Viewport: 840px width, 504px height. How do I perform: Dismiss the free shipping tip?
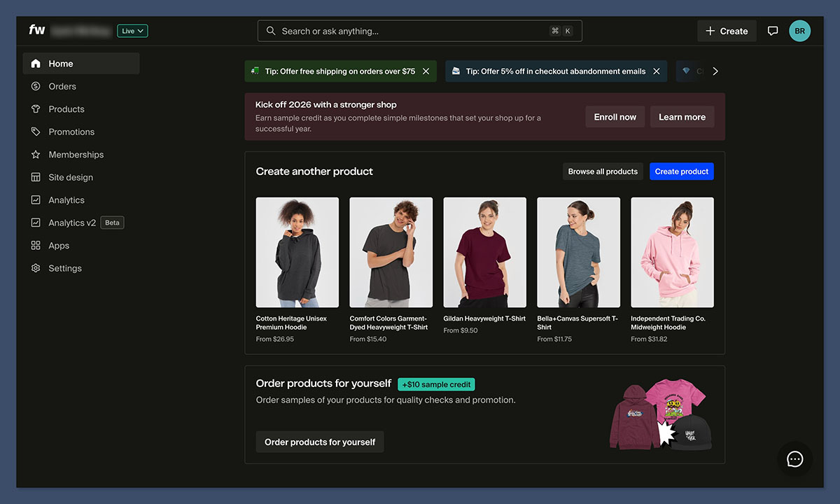coord(426,71)
